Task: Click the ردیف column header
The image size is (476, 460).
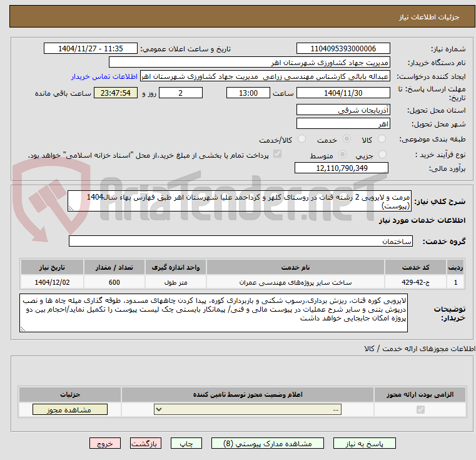Action: click(455, 267)
